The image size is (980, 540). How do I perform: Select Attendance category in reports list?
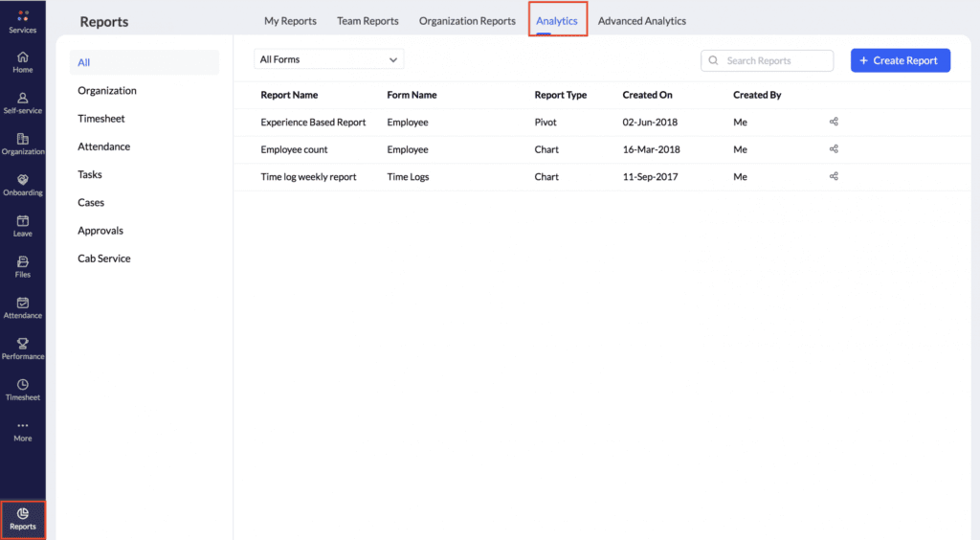(103, 146)
